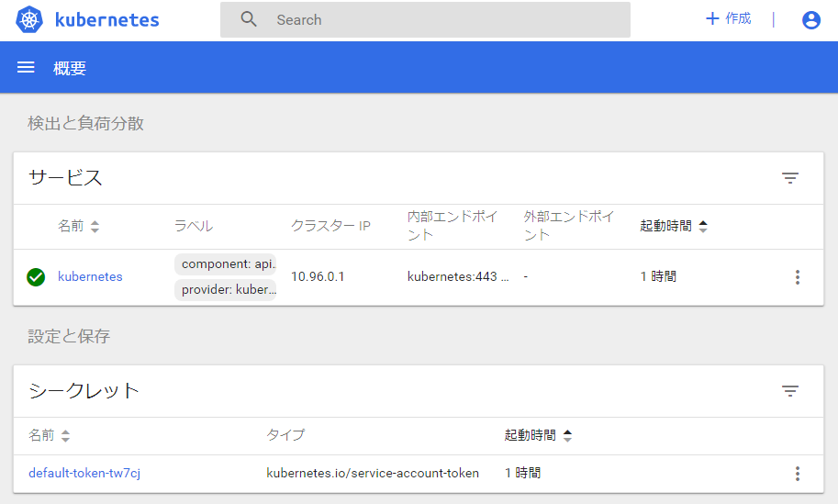This screenshot has width=838, height=504.
Task: Click the green status check of kubernetes service
Action: (x=36, y=277)
